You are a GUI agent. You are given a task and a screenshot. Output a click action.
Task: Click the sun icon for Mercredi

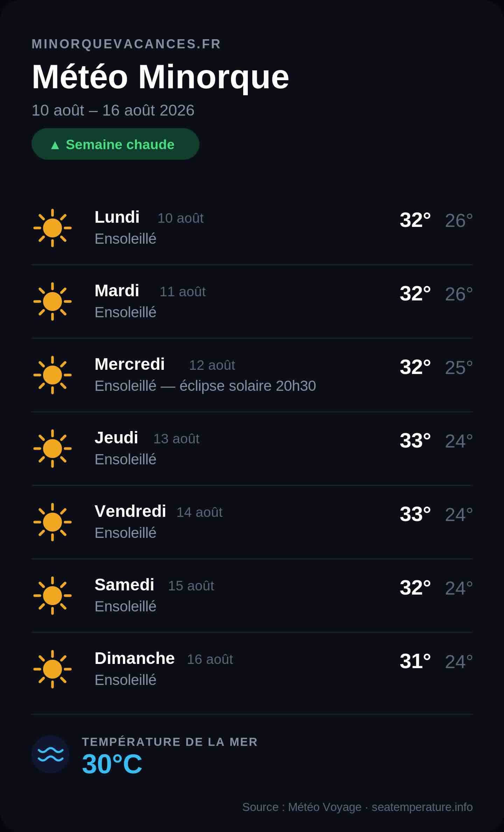(x=52, y=375)
